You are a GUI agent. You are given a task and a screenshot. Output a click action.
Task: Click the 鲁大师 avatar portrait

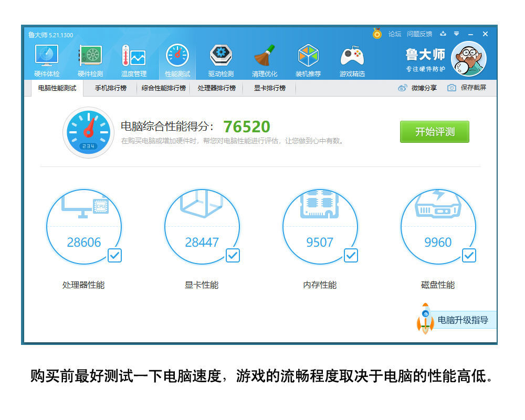coord(468,59)
